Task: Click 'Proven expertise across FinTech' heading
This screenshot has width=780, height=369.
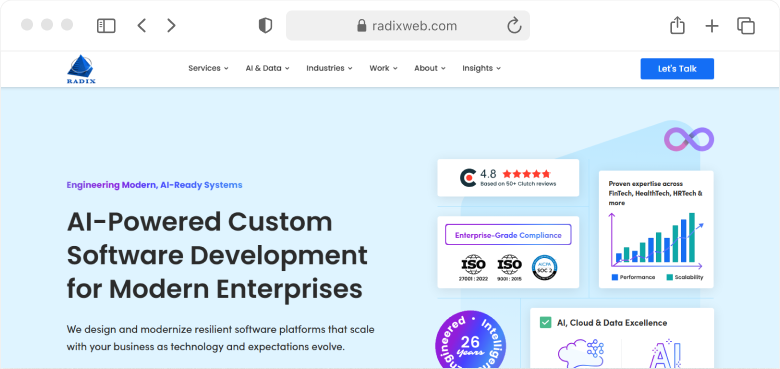Action: pos(656,193)
